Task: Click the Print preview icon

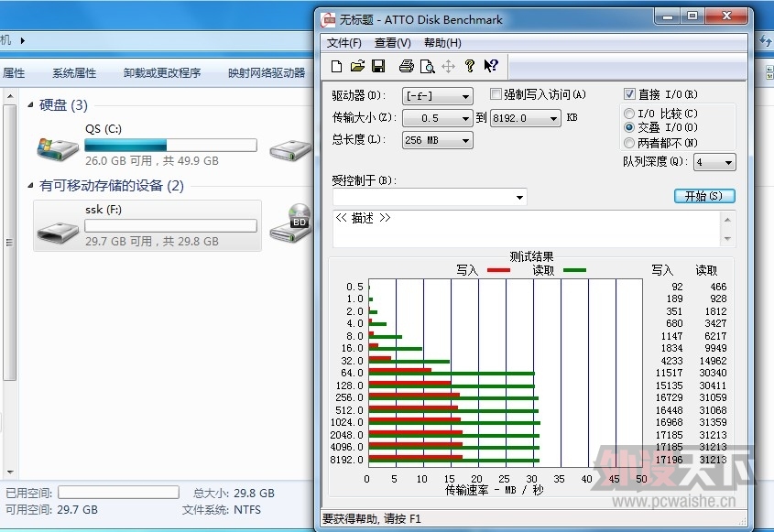Action: (x=427, y=66)
